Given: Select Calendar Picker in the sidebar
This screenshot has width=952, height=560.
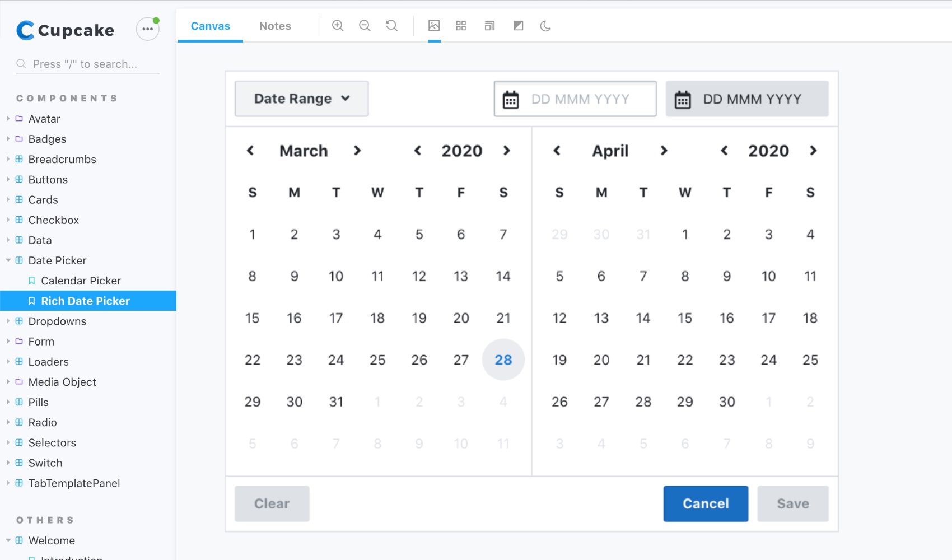Looking at the screenshot, I should point(81,281).
